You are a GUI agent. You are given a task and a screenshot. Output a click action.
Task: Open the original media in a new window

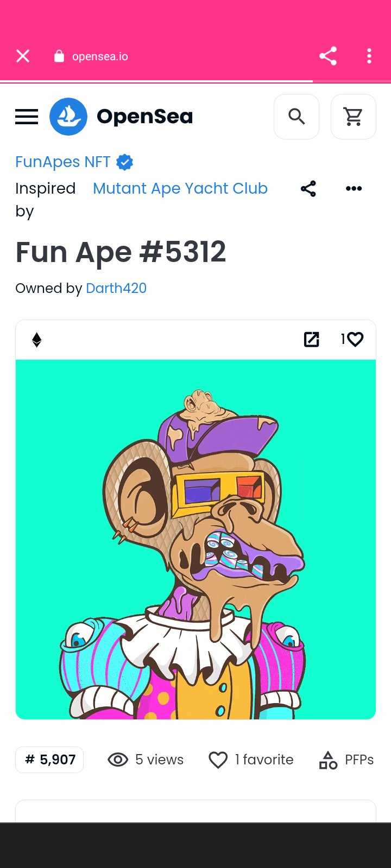[311, 340]
